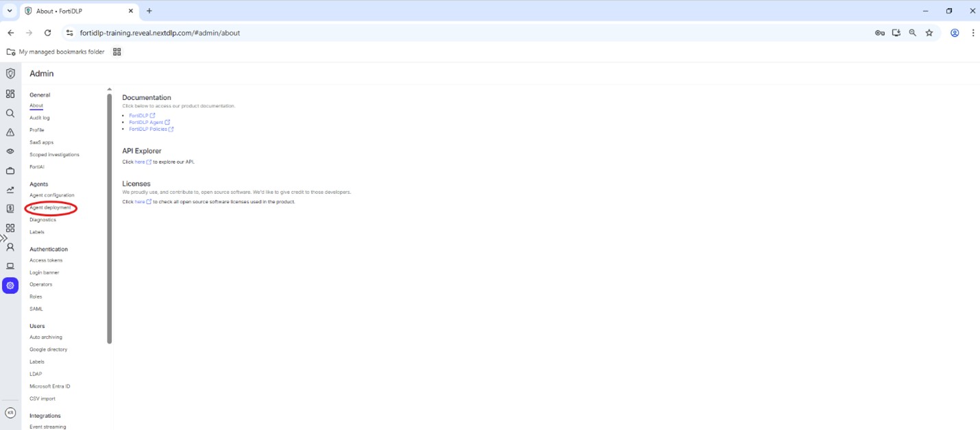Open Agent deployment page
The height and width of the screenshot is (430, 980).
click(50, 207)
